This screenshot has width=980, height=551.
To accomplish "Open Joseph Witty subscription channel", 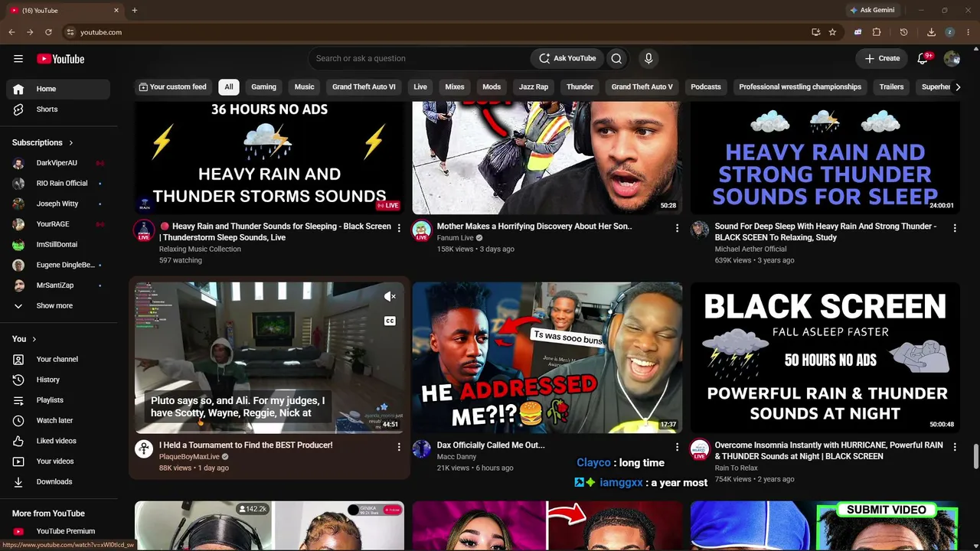I will pyautogui.click(x=58, y=204).
